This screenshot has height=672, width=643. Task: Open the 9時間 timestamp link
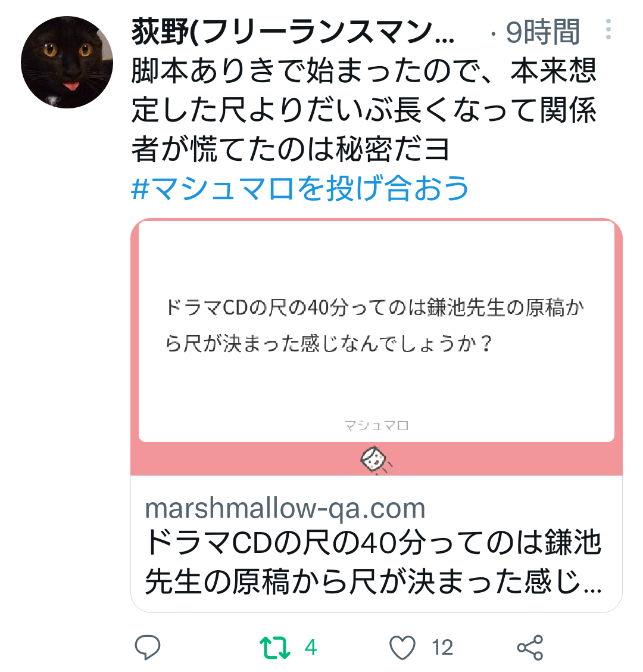[x=543, y=32]
